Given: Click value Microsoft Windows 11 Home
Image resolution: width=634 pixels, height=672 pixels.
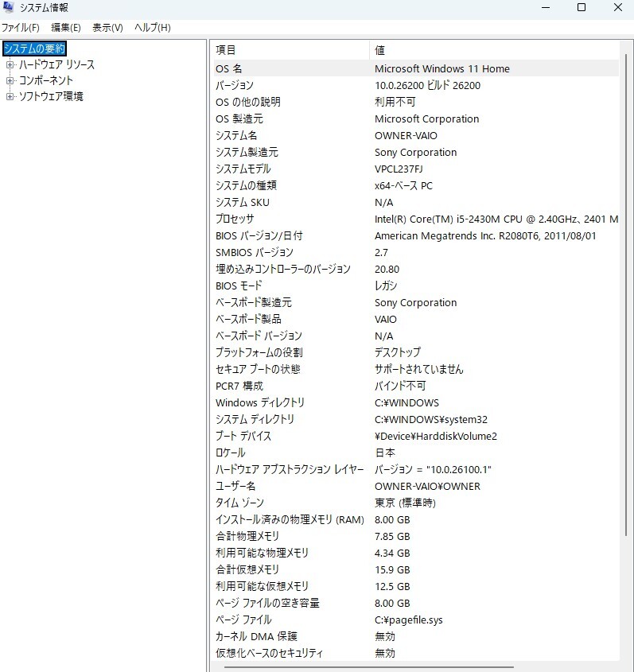Looking at the screenshot, I should click(442, 68).
